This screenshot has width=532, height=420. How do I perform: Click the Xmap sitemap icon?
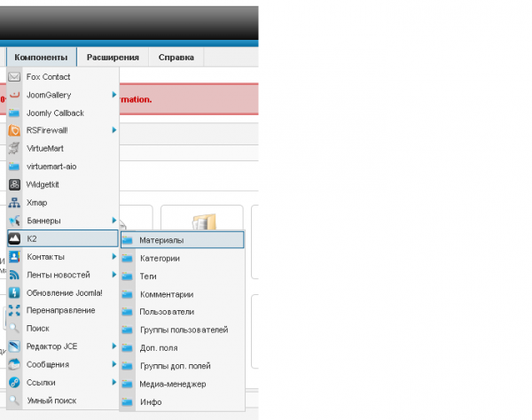coord(14,203)
